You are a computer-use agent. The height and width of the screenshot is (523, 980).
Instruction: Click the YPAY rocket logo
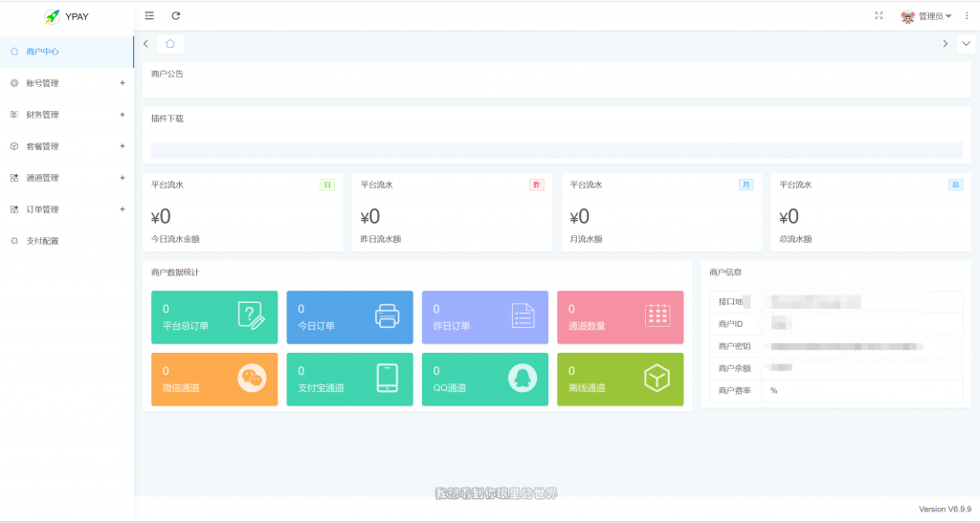(x=53, y=16)
